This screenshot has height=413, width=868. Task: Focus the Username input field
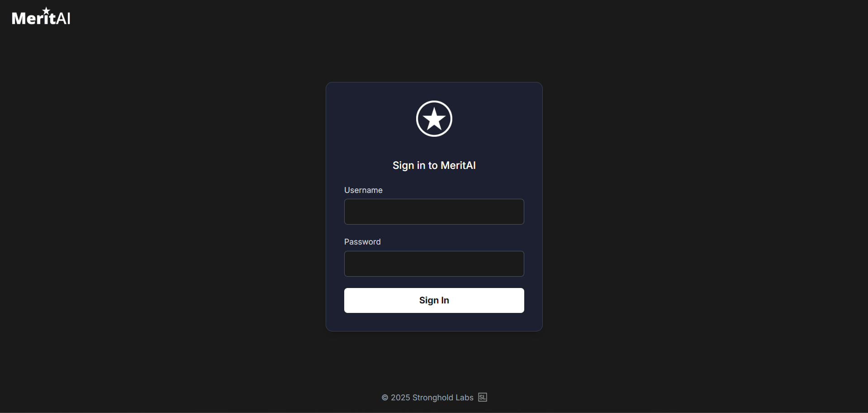coord(434,211)
